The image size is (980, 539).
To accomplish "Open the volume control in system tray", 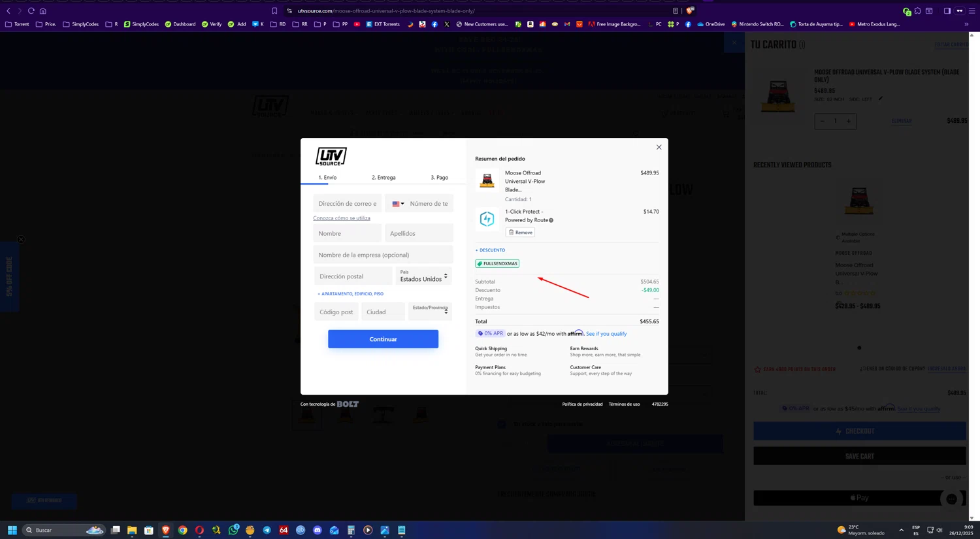I will click(939, 530).
